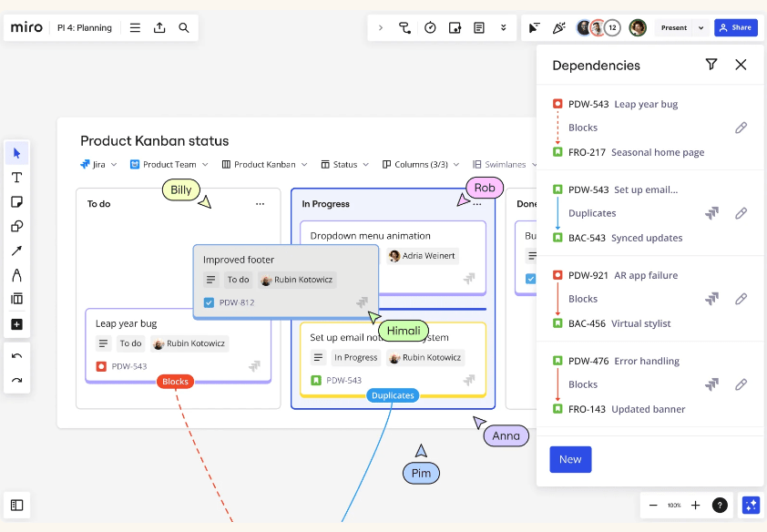
Task: Click the Present button
Action: coord(674,28)
